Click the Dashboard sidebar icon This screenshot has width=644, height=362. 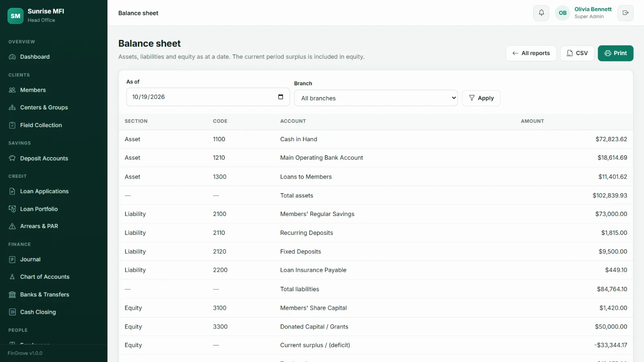(12, 57)
